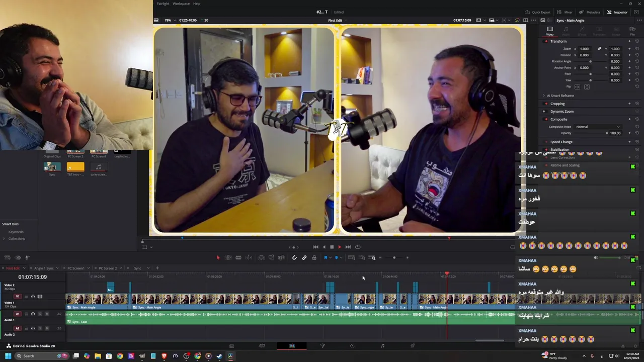Click the V1 track destination button
This screenshot has width=644, height=362.
pyautogui.click(x=18, y=297)
